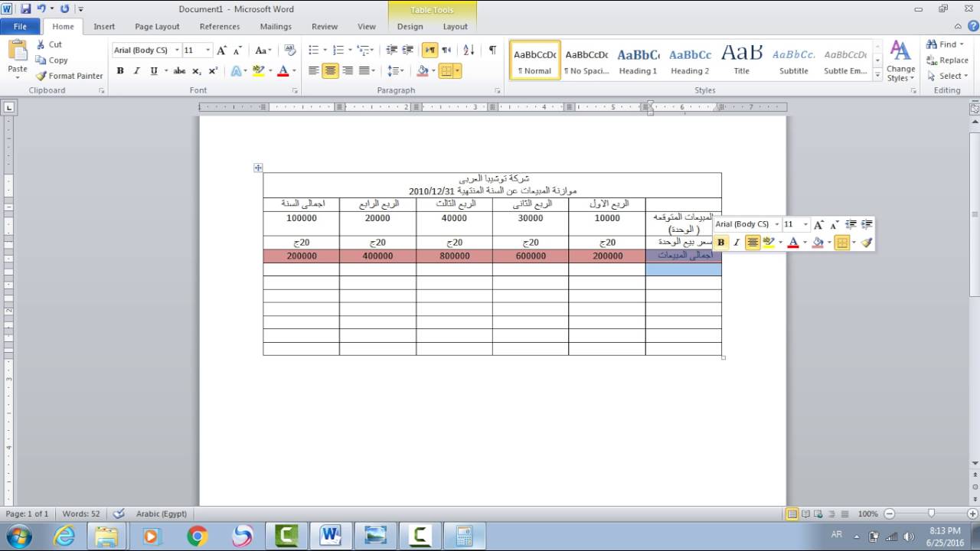This screenshot has width=980, height=551.
Task: Open the mini toolbar font size dropdown
Action: coord(805,224)
